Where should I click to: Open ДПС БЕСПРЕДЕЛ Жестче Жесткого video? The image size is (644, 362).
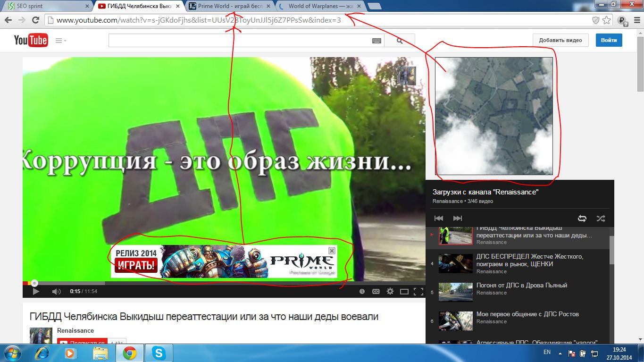click(530, 261)
